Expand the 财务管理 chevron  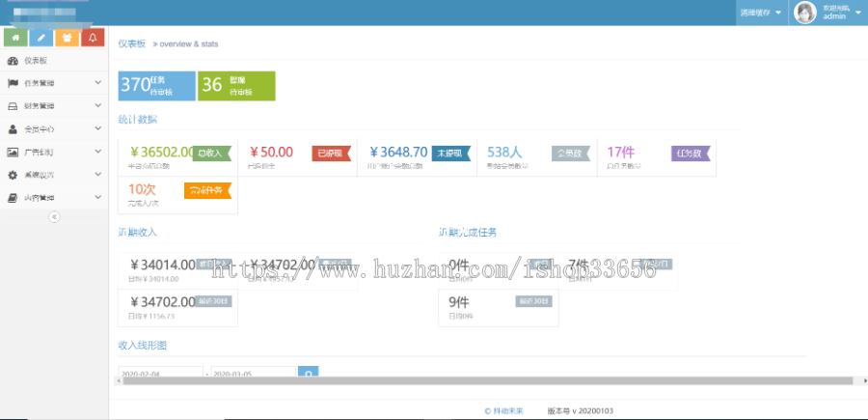tap(98, 105)
